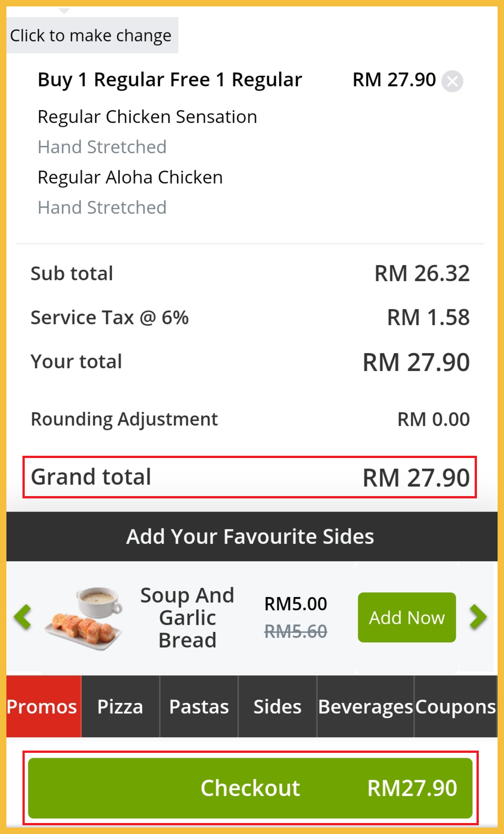
Task: Select the Sides tab
Action: coord(277,707)
